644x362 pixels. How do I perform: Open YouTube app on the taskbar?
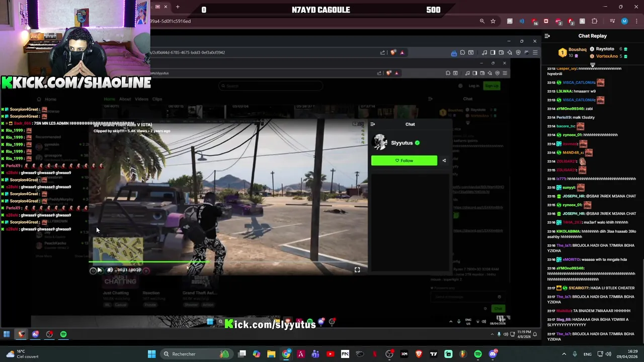click(x=330, y=354)
